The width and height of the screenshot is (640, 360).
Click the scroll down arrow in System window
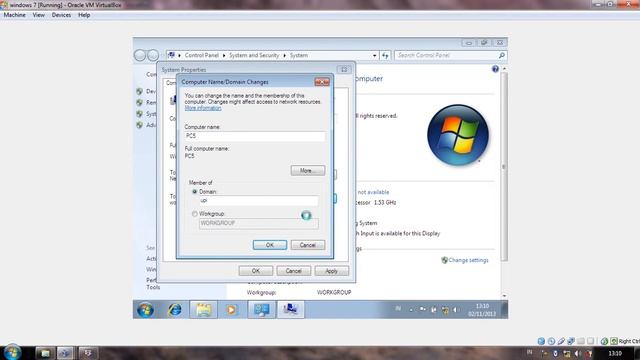pos(504,296)
